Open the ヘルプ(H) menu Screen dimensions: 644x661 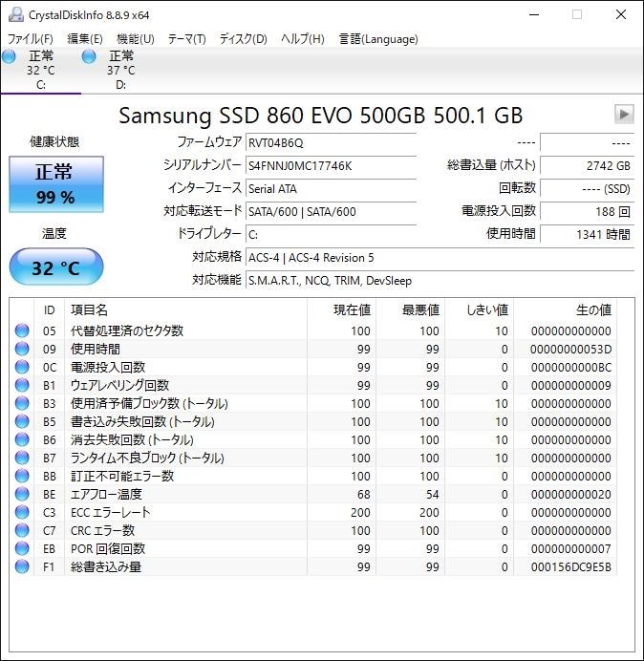coord(303,39)
